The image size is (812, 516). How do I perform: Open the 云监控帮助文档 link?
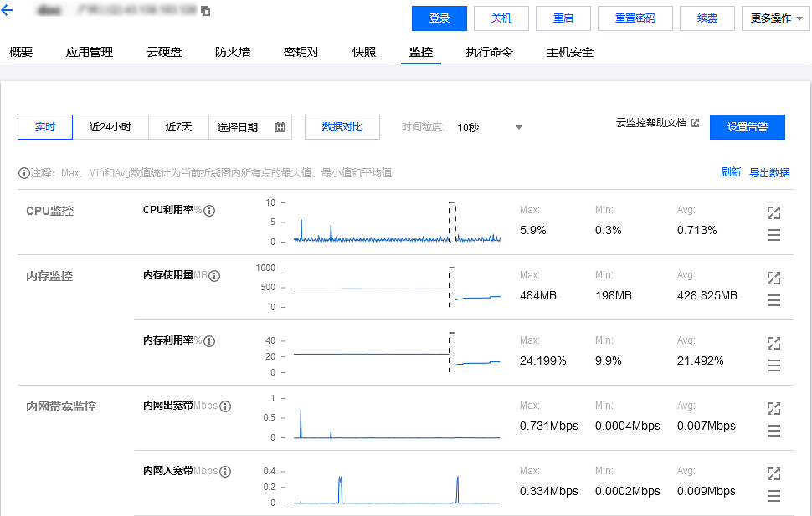(x=651, y=123)
